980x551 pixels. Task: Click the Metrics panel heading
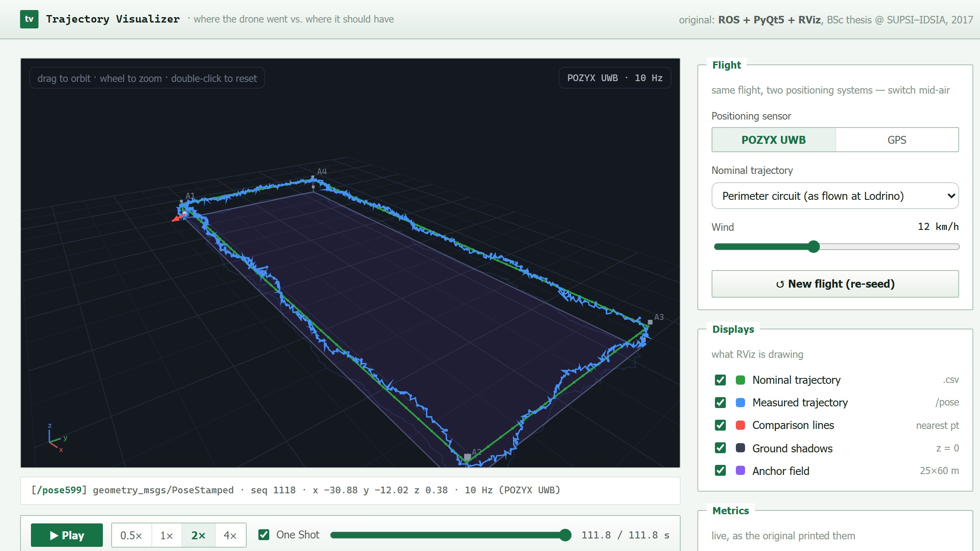731,510
